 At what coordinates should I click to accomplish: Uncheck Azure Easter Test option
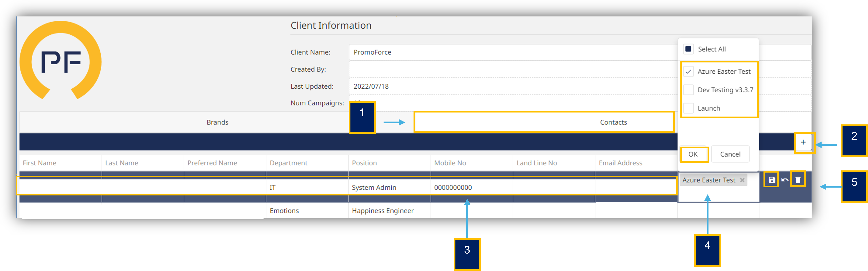(x=688, y=72)
